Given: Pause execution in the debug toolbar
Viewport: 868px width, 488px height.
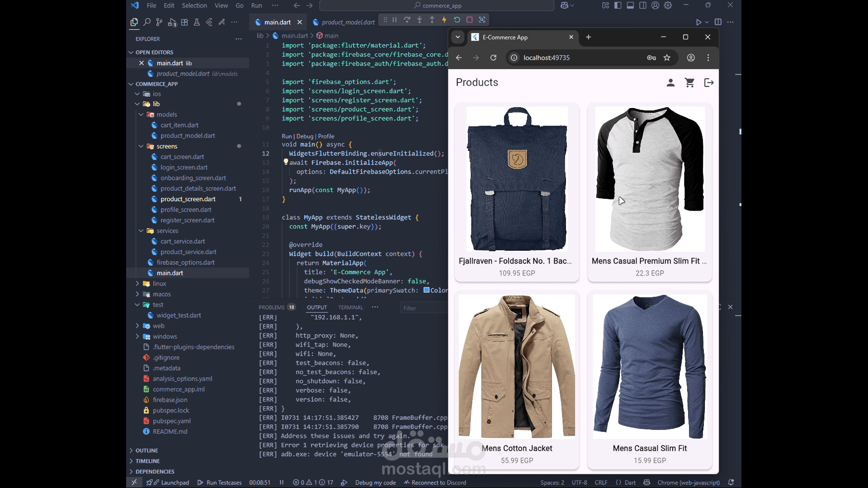Looking at the screenshot, I should 394,20.
